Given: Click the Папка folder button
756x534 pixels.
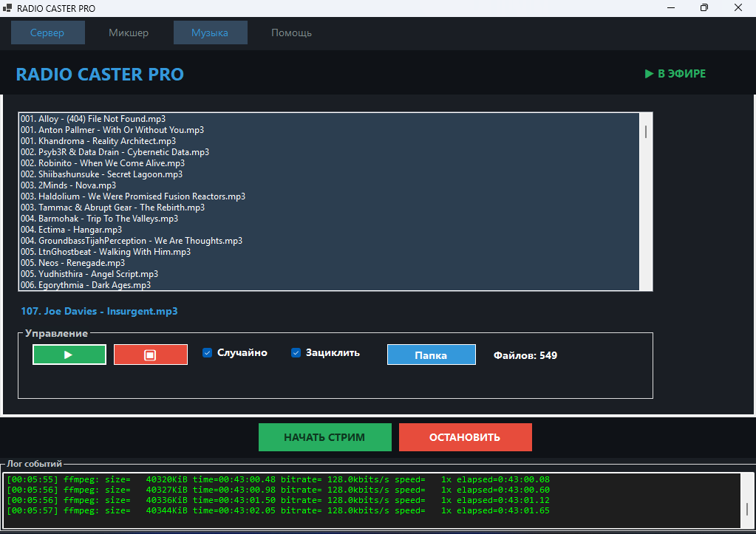Looking at the screenshot, I should (x=431, y=355).
